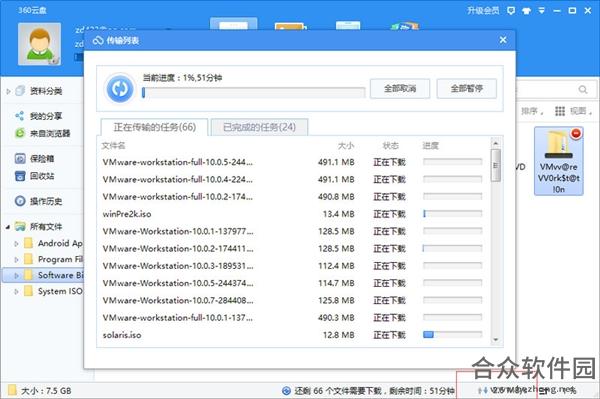This screenshot has width=600, height=399.
Task: Open 我的分享 share icon in sidebar
Action: pos(20,116)
